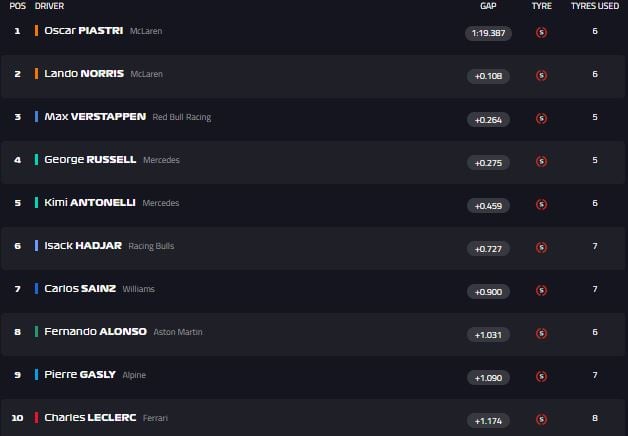Click the soft tyre icon in Verstappen's row
The image size is (628, 436).
pos(541,118)
